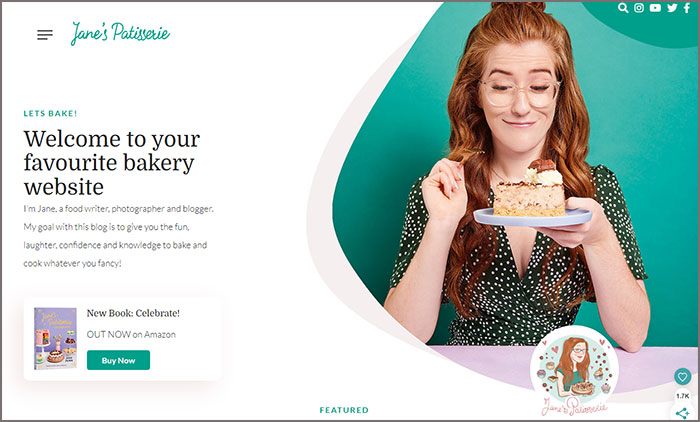
Task: Click the FEATURED section heading
Action: click(344, 410)
